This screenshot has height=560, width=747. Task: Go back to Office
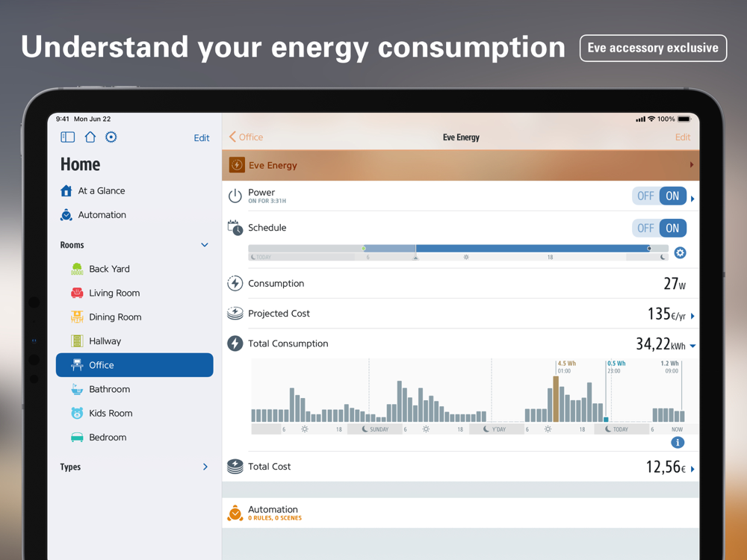(x=246, y=137)
